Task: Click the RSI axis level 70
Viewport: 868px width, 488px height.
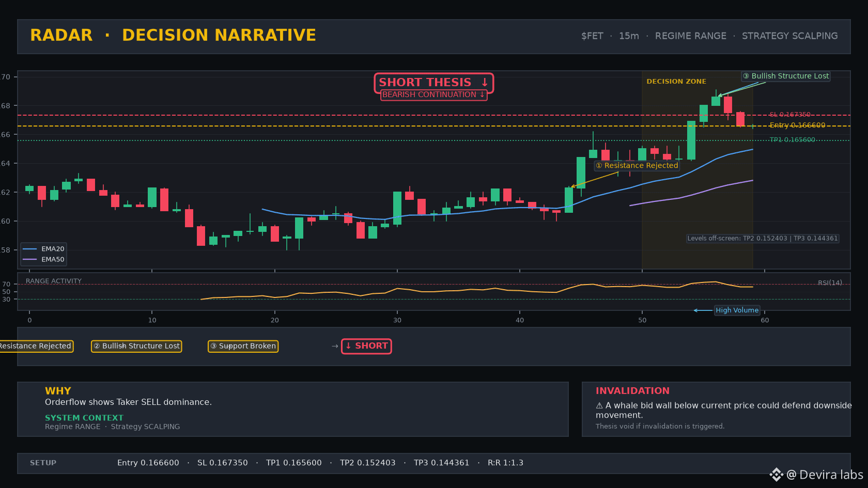Action: point(6,284)
